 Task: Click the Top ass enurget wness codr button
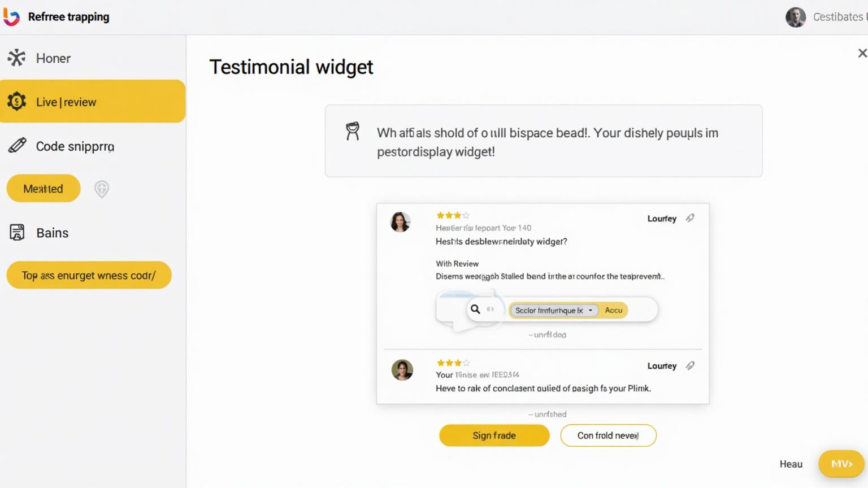89,275
